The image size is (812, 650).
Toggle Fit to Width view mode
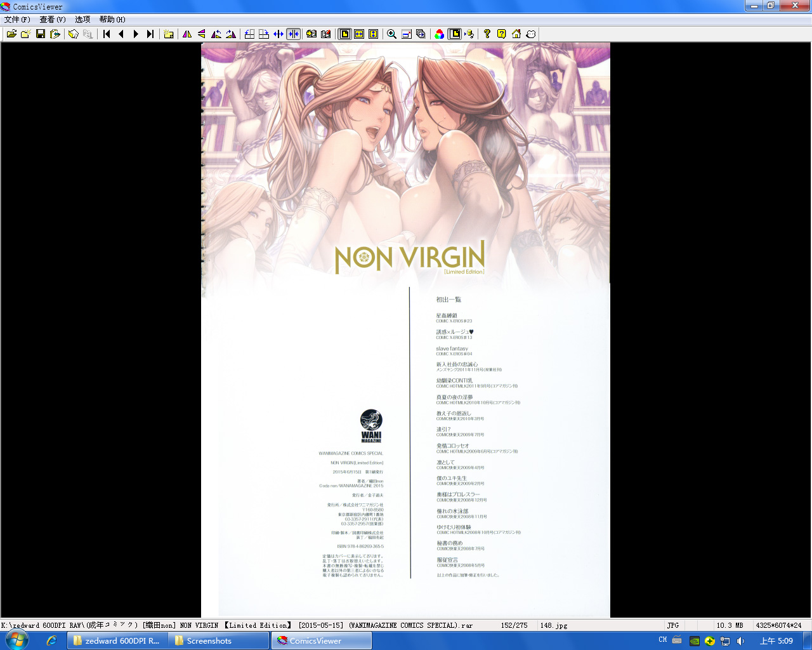(360, 34)
